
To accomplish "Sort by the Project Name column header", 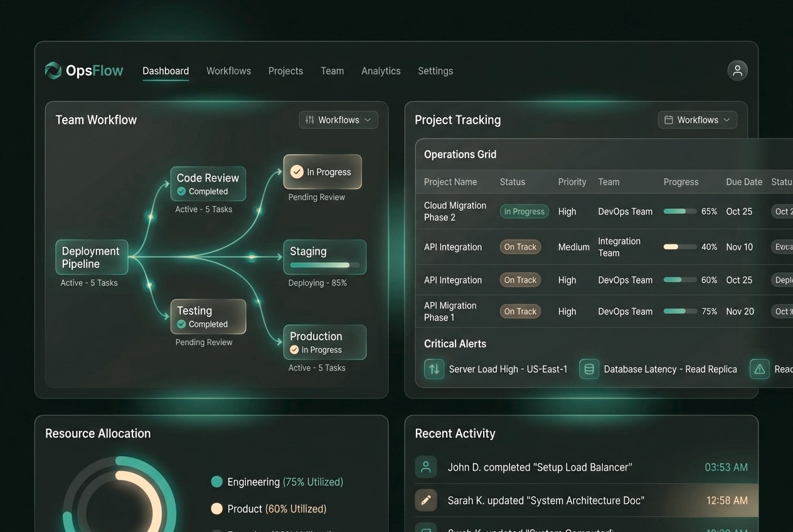I will coord(450,182).
